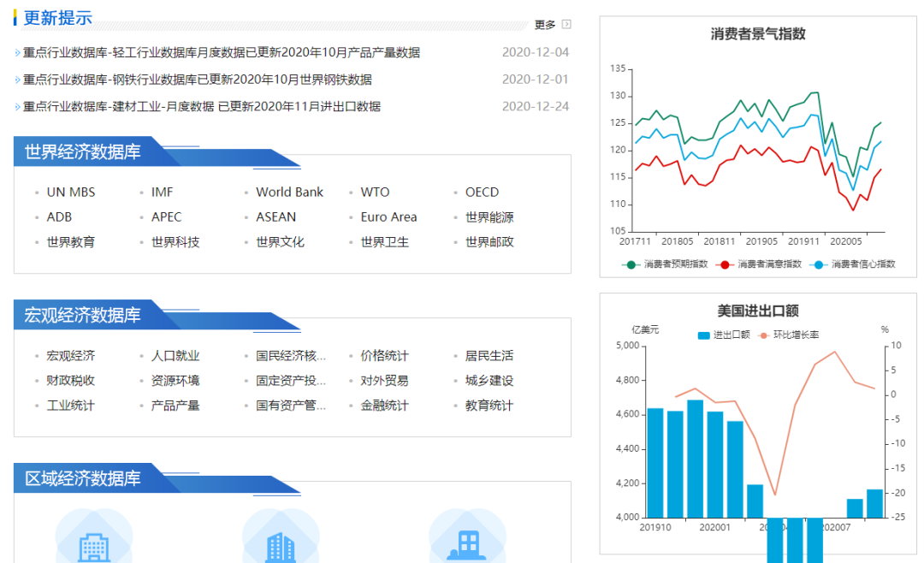Select the OECD database link
This screenshot has width=924, height=563.
coord(482,192)
